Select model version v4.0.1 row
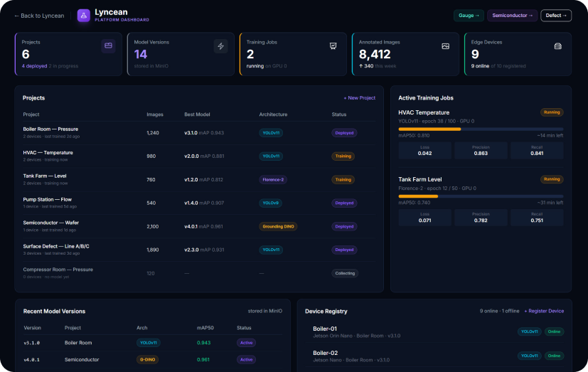The width and height of the screenshot is (588, 372). tap(153, 360)
